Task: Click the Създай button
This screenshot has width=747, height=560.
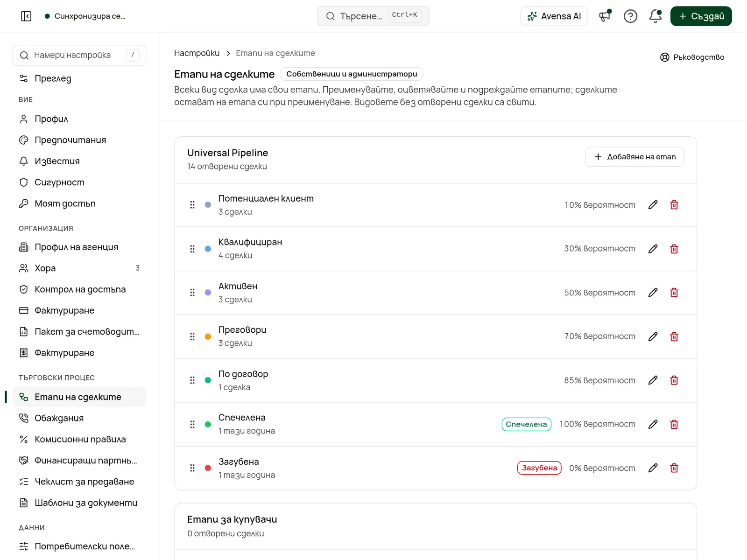Action: 701,16
